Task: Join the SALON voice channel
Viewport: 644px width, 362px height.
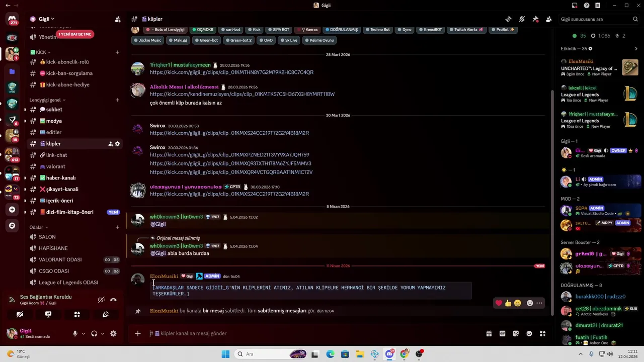Action: pyautogui.click(x=74, y=237)
